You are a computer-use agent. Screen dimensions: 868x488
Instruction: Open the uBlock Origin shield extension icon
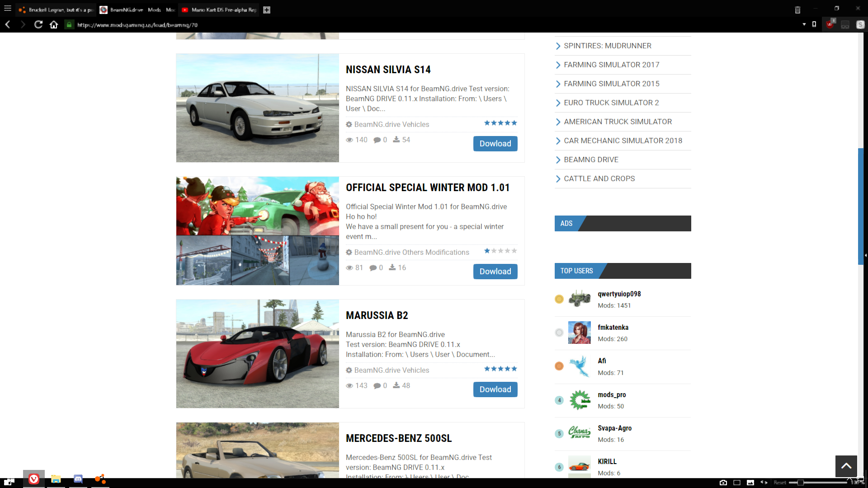click(830, 24)
